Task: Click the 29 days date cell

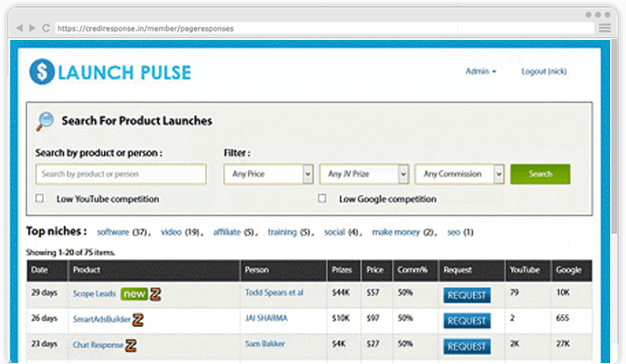Action: click(45, 292)
